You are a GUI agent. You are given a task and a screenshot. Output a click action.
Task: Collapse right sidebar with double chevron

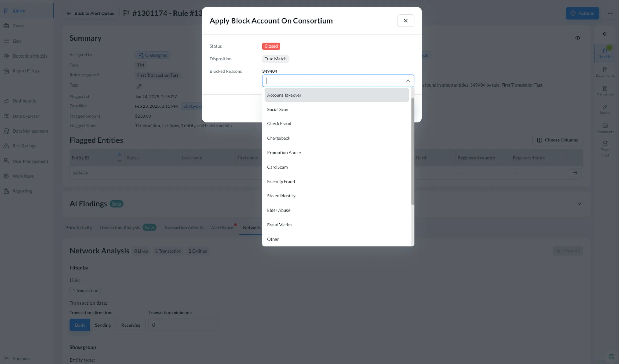pyautogui.click(x=604, y=34)
